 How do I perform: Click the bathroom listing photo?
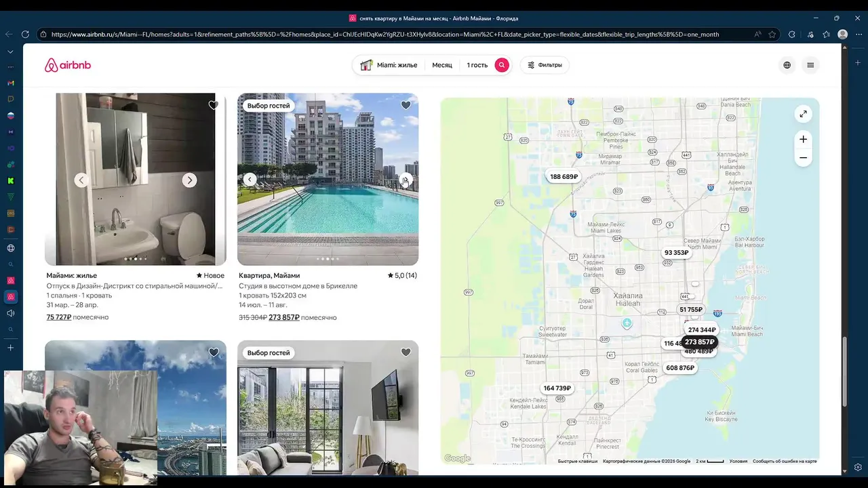point(136,179)
